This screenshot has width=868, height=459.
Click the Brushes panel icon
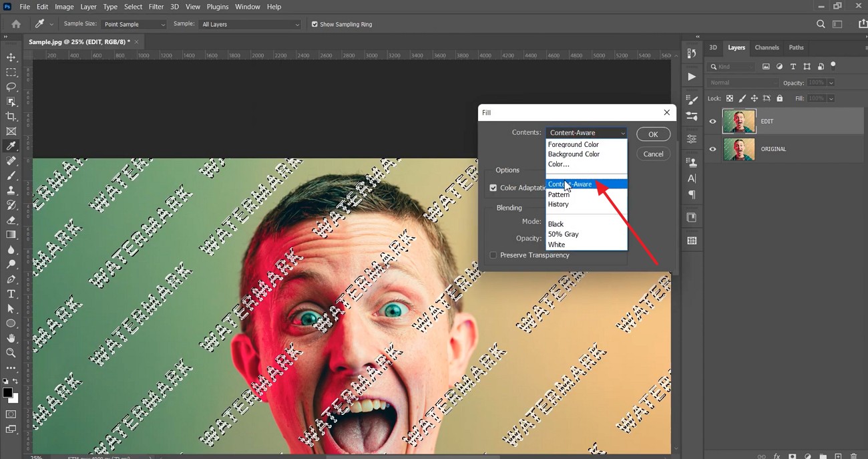[x=692, y=98]
